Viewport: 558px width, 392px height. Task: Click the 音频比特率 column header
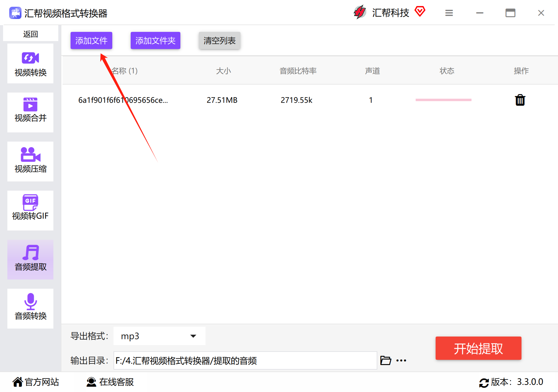(x=298, y=71)
